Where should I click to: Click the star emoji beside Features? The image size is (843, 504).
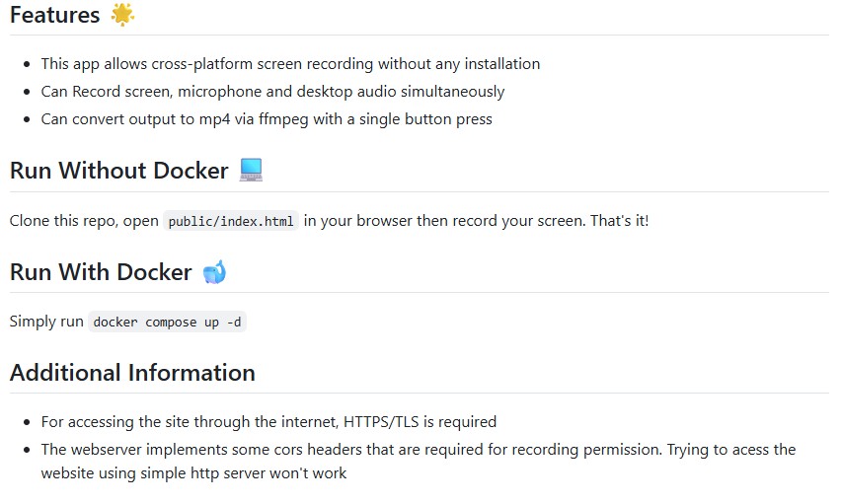[122, 15]
